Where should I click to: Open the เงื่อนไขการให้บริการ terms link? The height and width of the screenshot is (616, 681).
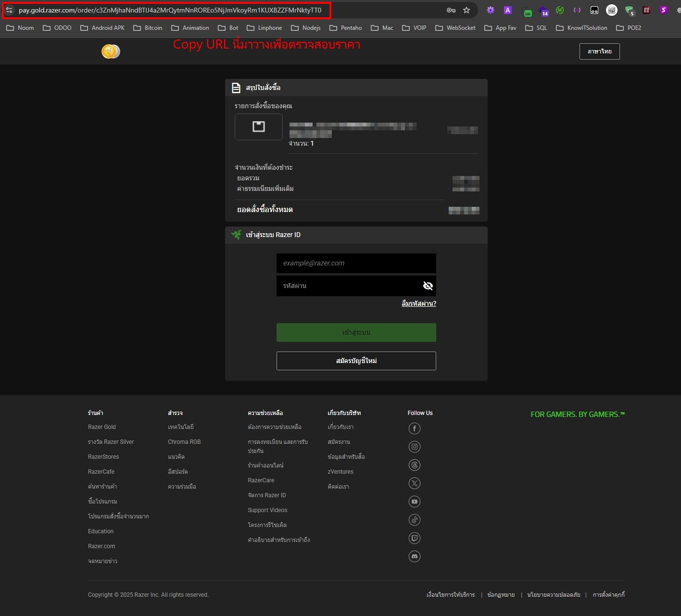[x=451, y=595]
